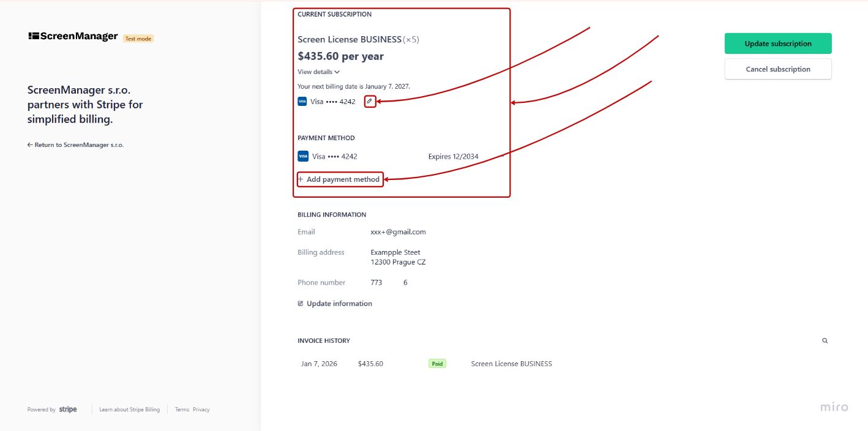This screenshot has width=868, height=431.
Task: Click the phone number value 773
Action: [376, 283]
